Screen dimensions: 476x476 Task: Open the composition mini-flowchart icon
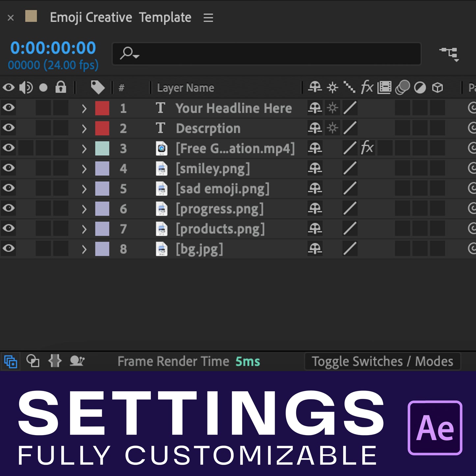pyautogui.click(x=450, y=54)
